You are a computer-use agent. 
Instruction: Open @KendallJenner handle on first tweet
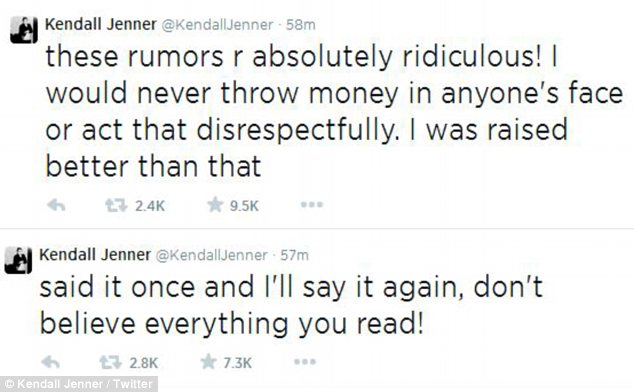218,25
